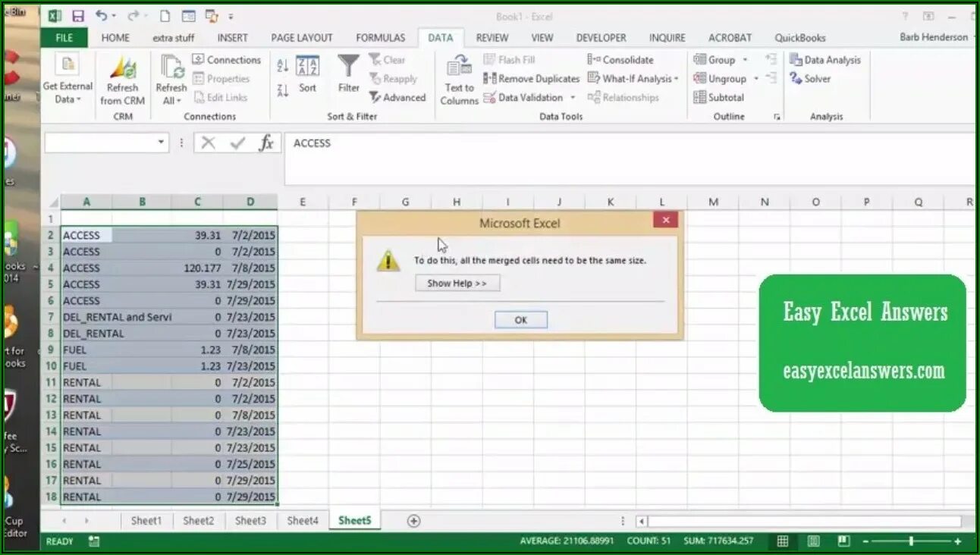
Task: Switch to Normal view in status bar
Action: 783,541
